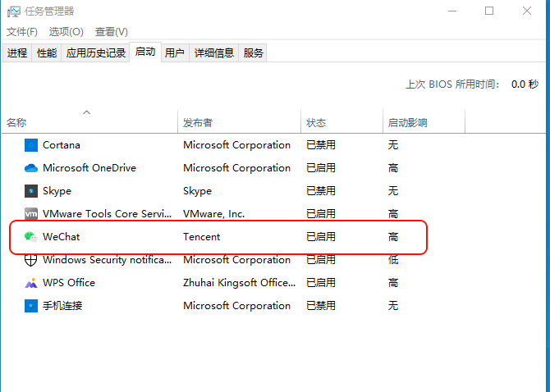Screen dimensions: 550x392
Task: Click the sort arrow above 名称
Action: click(x=87, y=112)
